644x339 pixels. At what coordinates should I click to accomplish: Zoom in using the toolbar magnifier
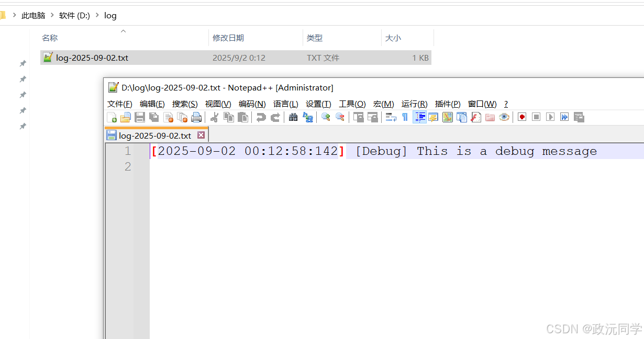326,117
